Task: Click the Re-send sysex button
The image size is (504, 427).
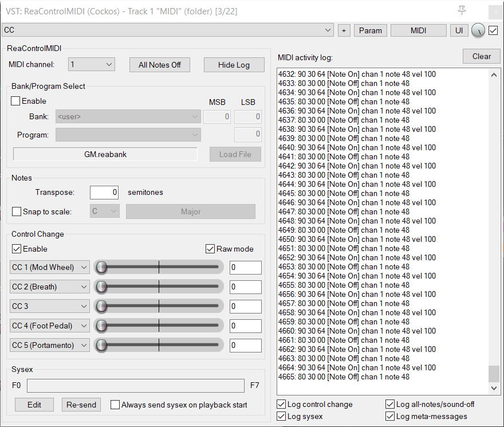Action: [x=81, y=405]
